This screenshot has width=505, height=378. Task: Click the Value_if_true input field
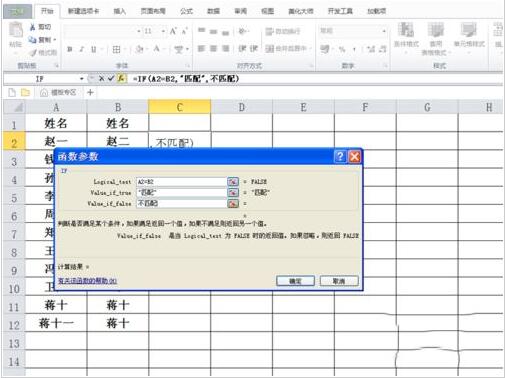181,192
